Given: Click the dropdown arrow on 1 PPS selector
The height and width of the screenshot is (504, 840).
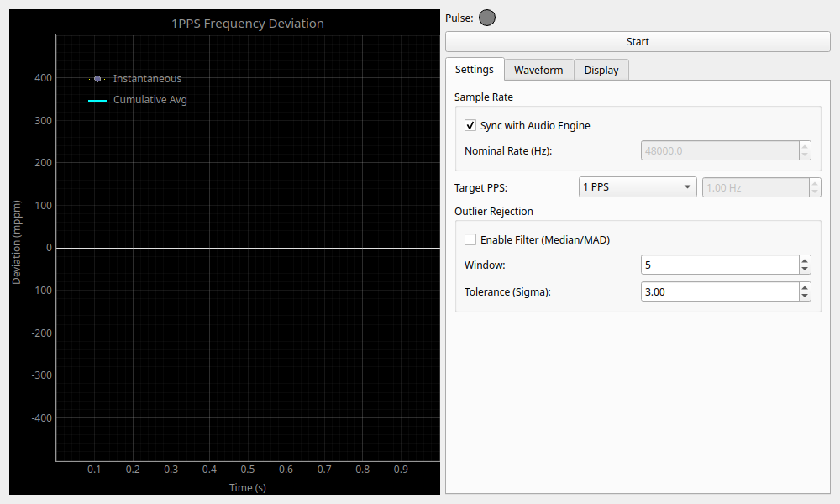Looking at the screenshot, I should click(685, 186).
